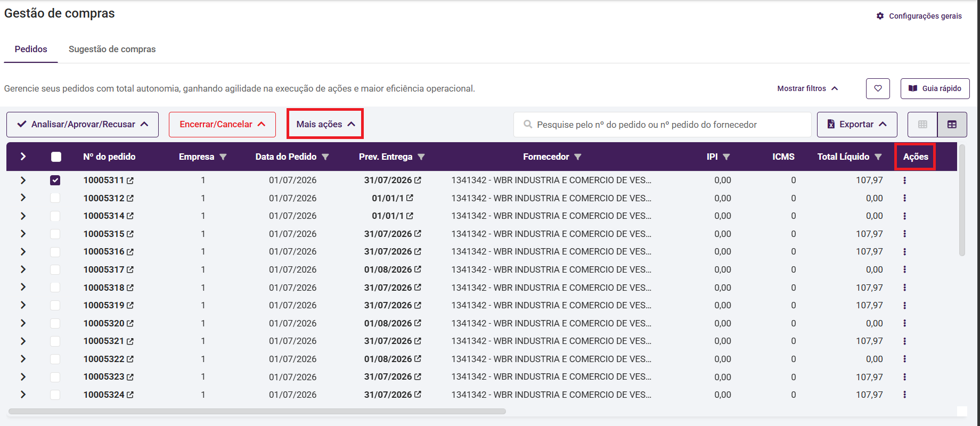Viewport: 980px width, 426px height.
Task: Open order number 10005321 link
Action: (x=104, y=341)
